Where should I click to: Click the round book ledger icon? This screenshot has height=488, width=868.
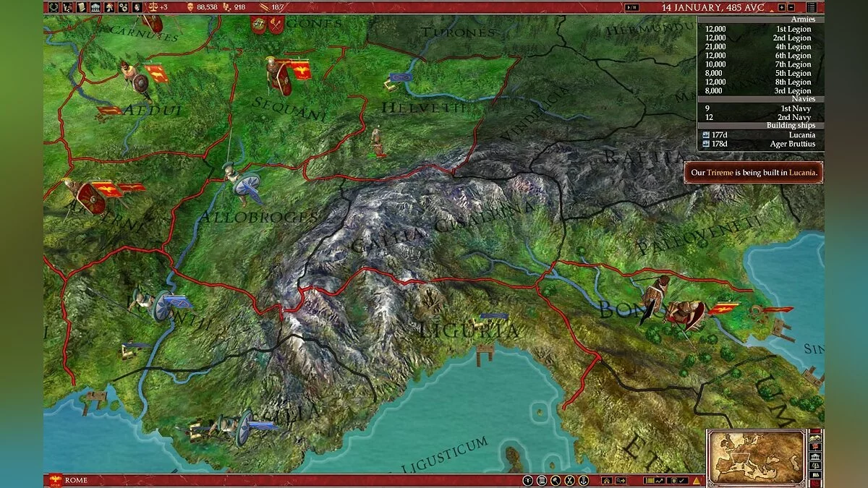(542, 481)
